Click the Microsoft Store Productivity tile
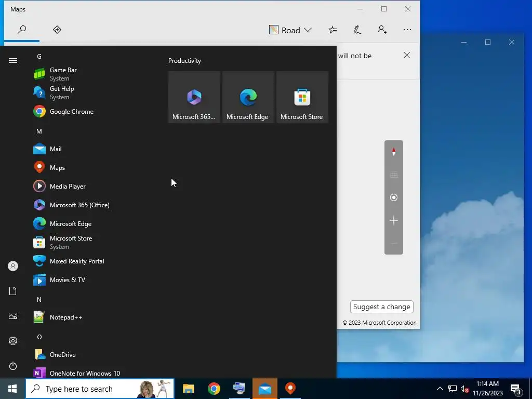The width and height of the screenshot is (532, 399). tap(302, 97)
